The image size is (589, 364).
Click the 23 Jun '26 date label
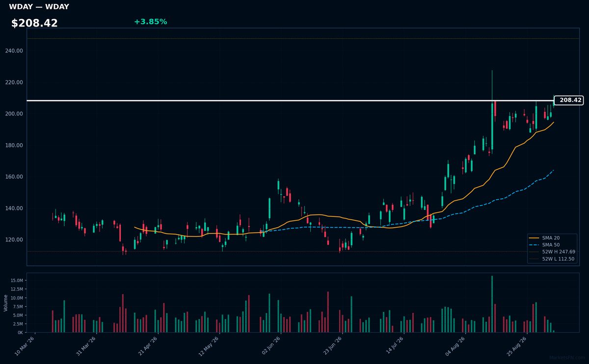(332, 346)
